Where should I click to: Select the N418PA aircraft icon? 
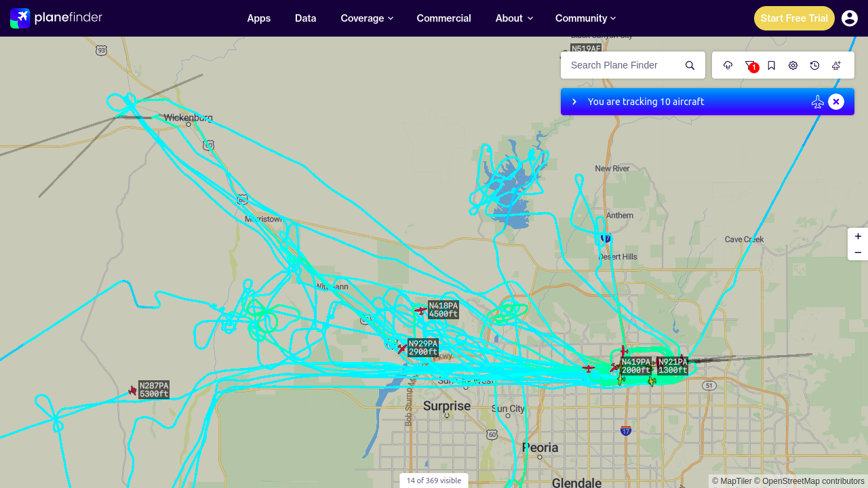pyautogui.click(x=420, y=310)
